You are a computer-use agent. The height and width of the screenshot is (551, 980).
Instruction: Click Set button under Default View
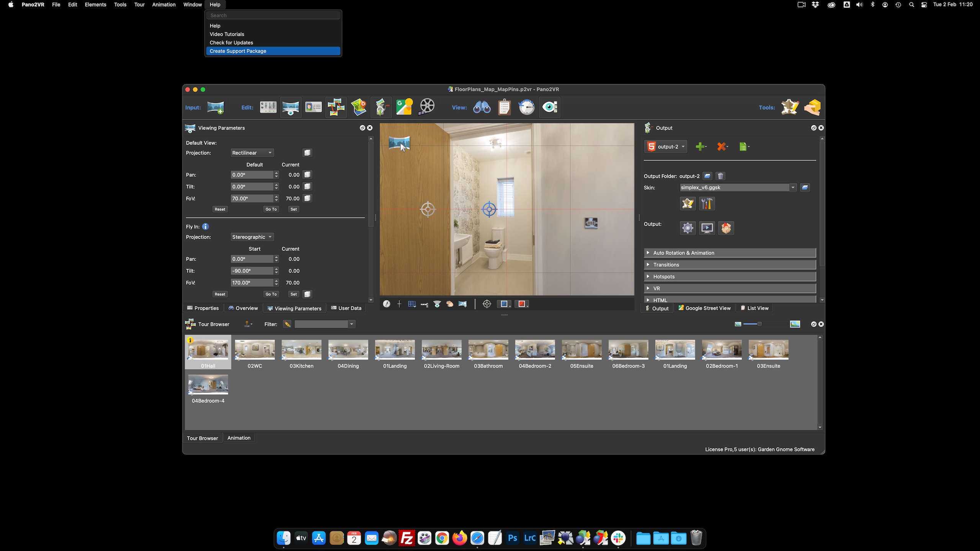(x=294, y=209)
